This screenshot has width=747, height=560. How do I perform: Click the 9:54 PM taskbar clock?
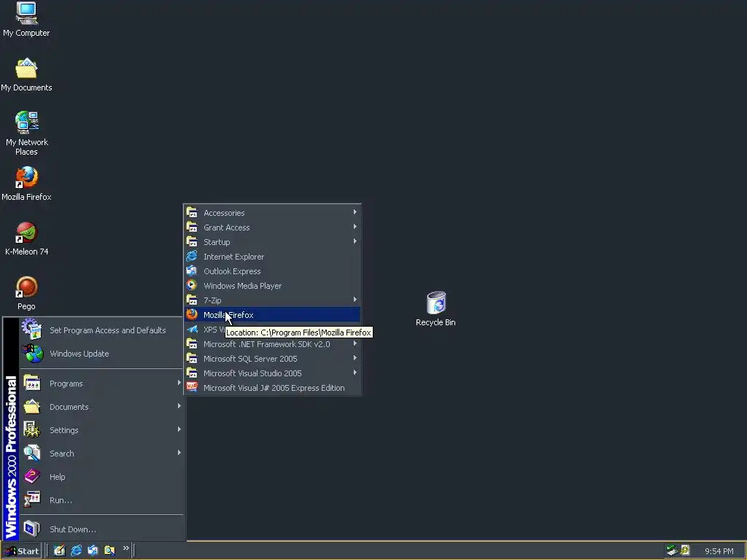(719, 551)
